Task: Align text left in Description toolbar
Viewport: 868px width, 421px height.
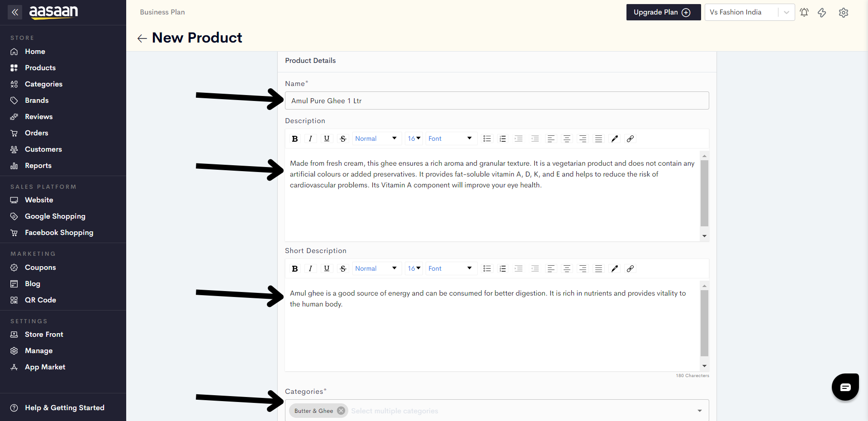Action: (x=551, y=139)
